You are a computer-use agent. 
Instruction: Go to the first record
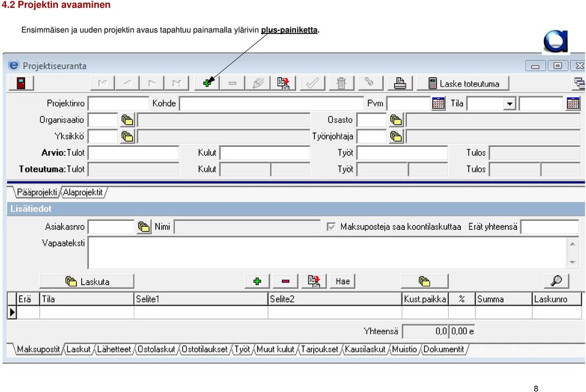pyautogui.click(x=103, y=84)
